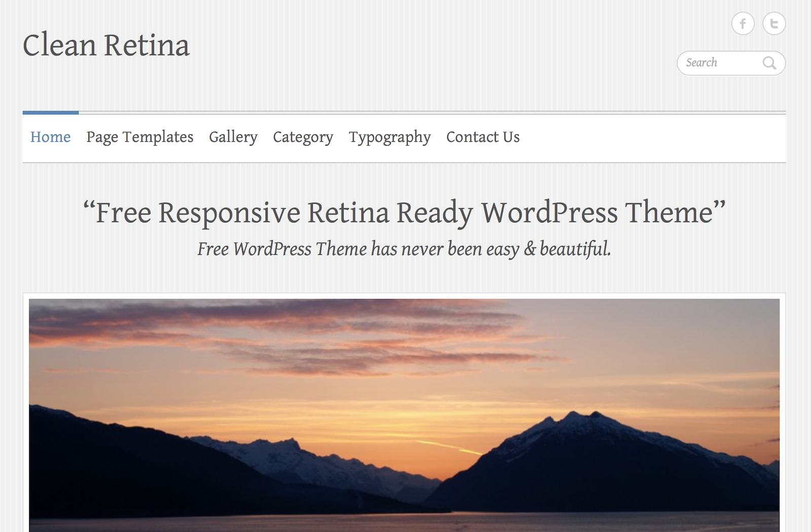The image size is (811, 532).
Task: Click the blue active indicator above Home
Action: (x=51, y=112)
